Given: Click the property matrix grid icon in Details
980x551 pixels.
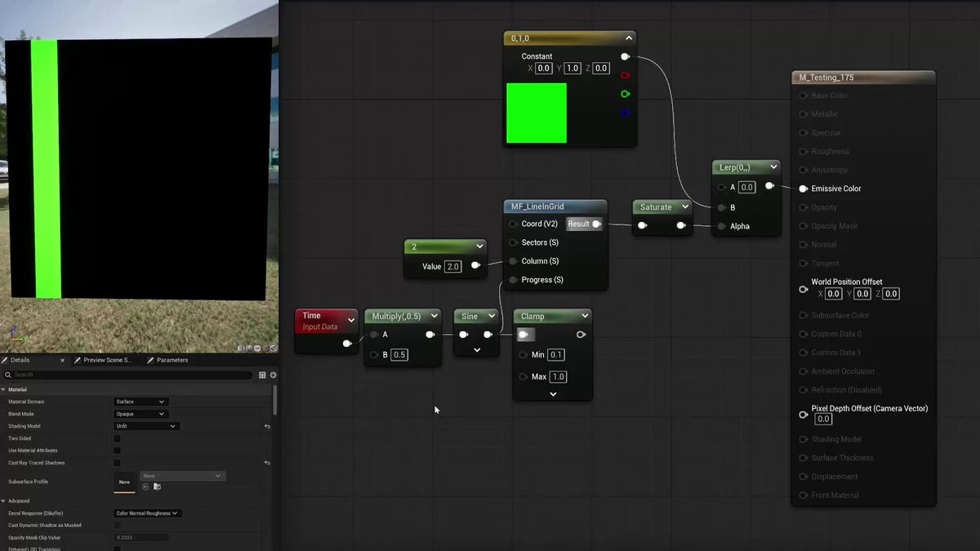Looking at the screenshot, I should coord(262,375).
